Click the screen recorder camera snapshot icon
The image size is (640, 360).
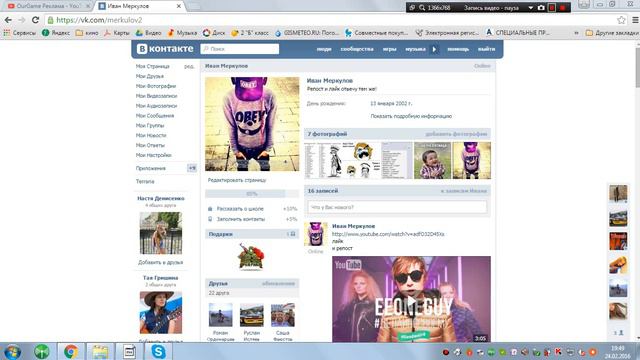coord(541,7)
